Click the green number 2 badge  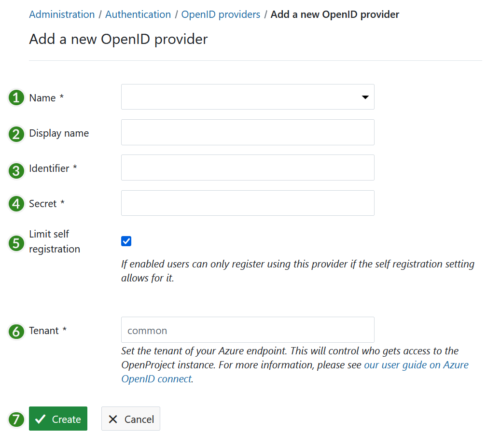(x=16, y=134)
